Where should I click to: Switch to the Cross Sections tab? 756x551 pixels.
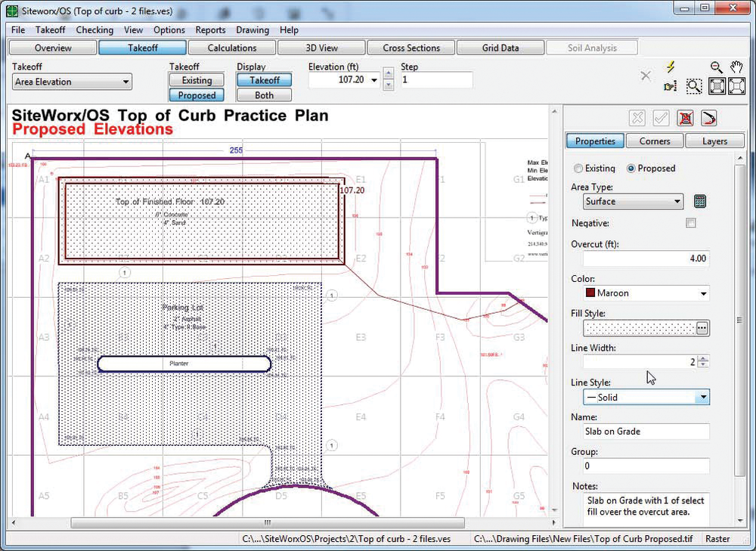411,48
